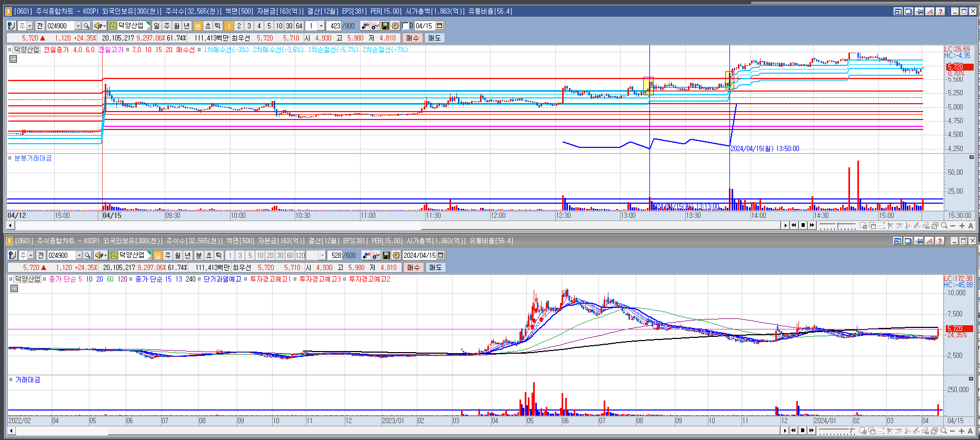
Task: Expand the speaker options arrow in the top toolbar
Action: tap(104, 26)
